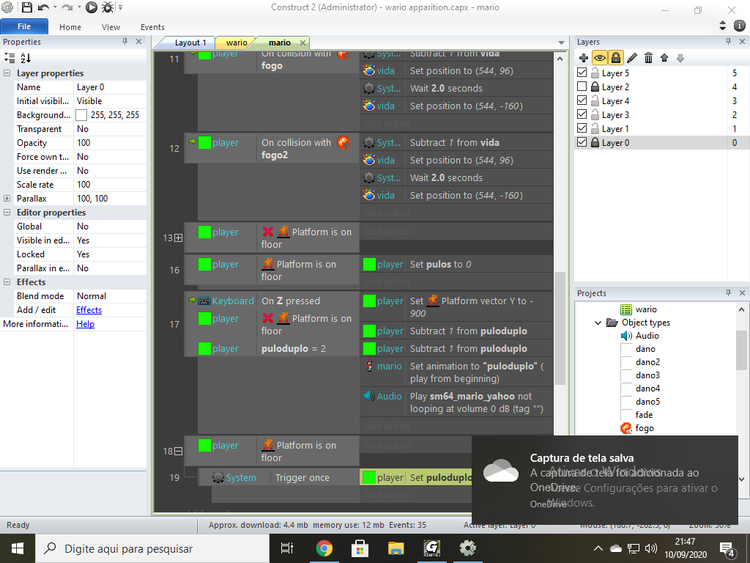750x563 pixels.
Task: Toggle Layer 5 visibility checkbox
Action: [582, 73]
